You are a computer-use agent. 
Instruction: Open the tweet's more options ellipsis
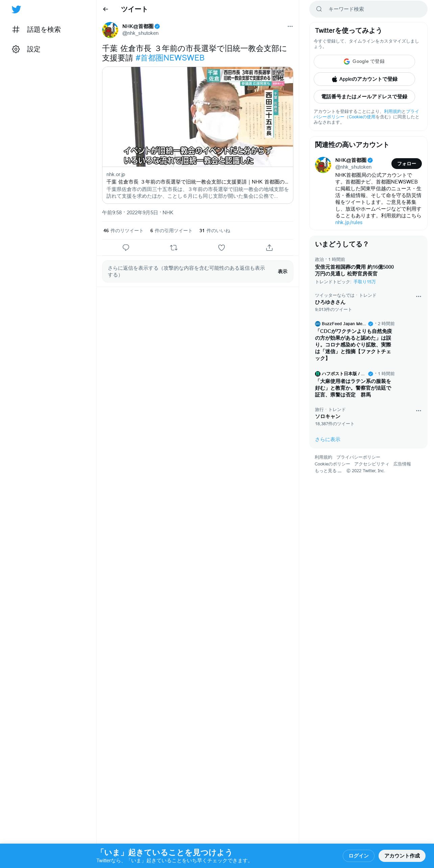290,26
